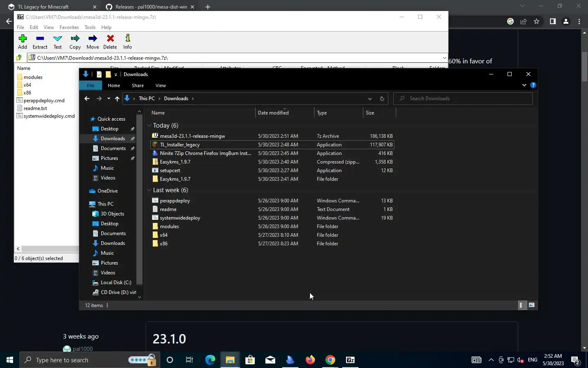Open the Favorites menu in 7-Zip
This screenshot has height=368, width=588.
69,27
